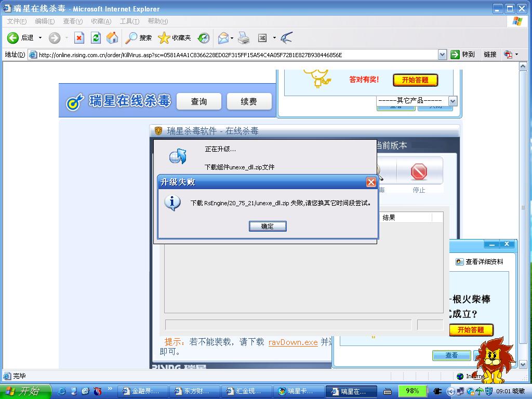The height and width of the screenshot is (399, 532).
Task: Click the keyboard icon in taskbar
Action: pyautogui.click(x=388, y=392)
